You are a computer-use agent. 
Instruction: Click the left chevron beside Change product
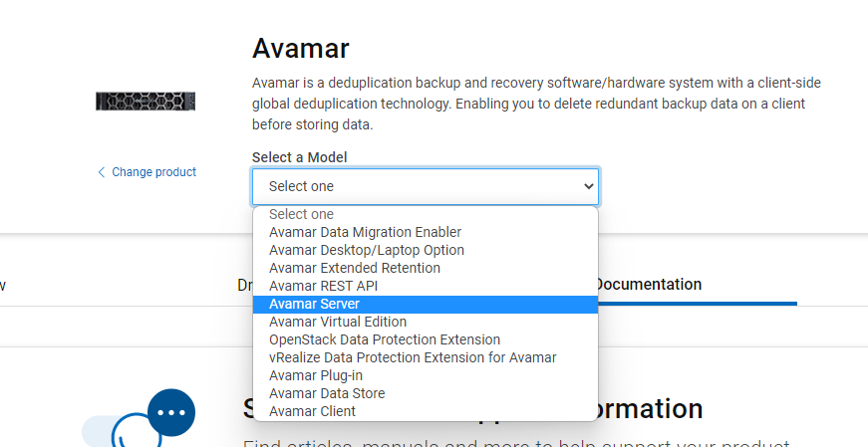tap(102, 172)
